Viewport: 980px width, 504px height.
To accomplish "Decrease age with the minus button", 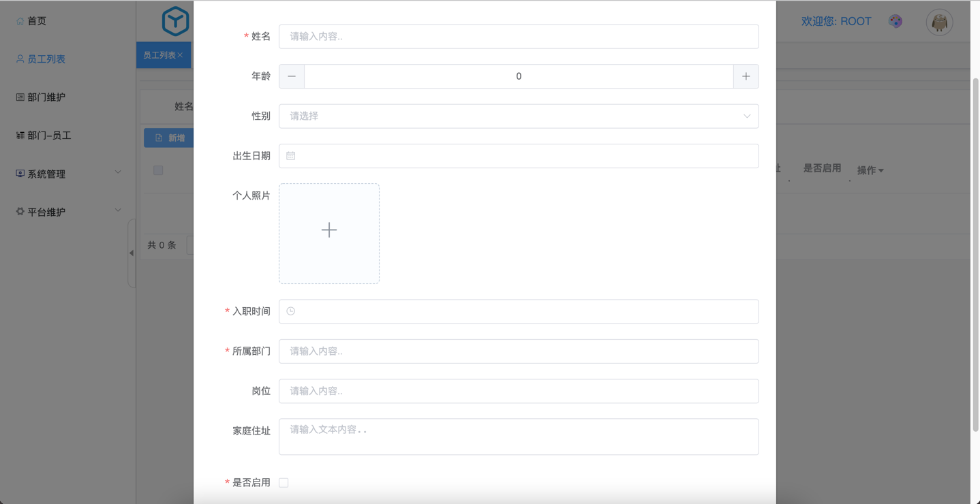I will point(292,76).
